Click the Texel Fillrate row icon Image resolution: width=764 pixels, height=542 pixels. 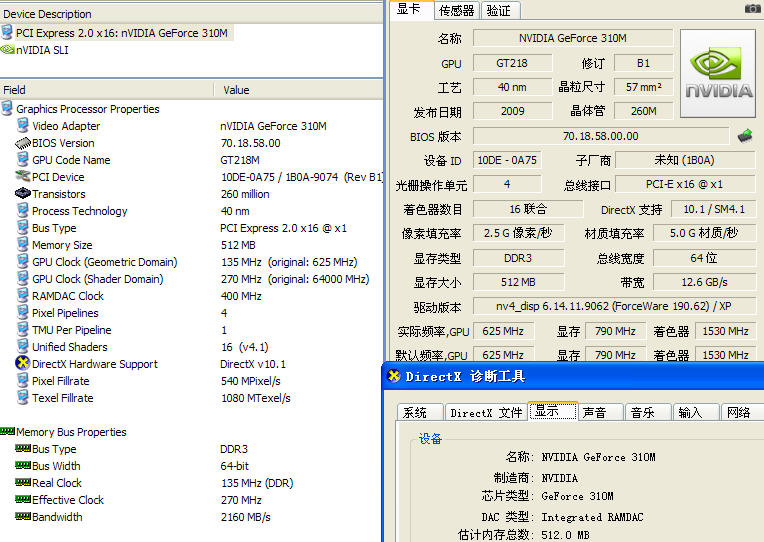click(x=22, y=398)
